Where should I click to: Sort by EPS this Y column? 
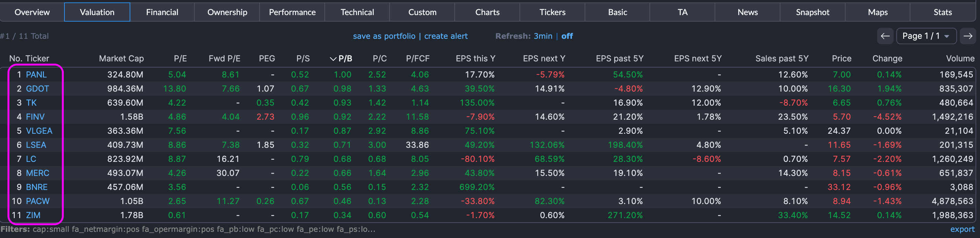pos(476,59)
